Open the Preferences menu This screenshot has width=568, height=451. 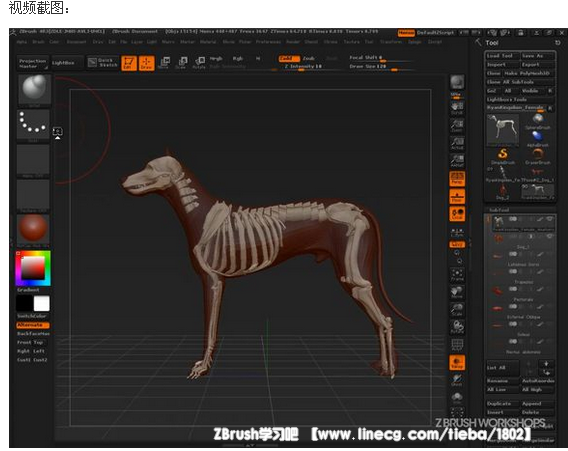(x=268, y=42)
